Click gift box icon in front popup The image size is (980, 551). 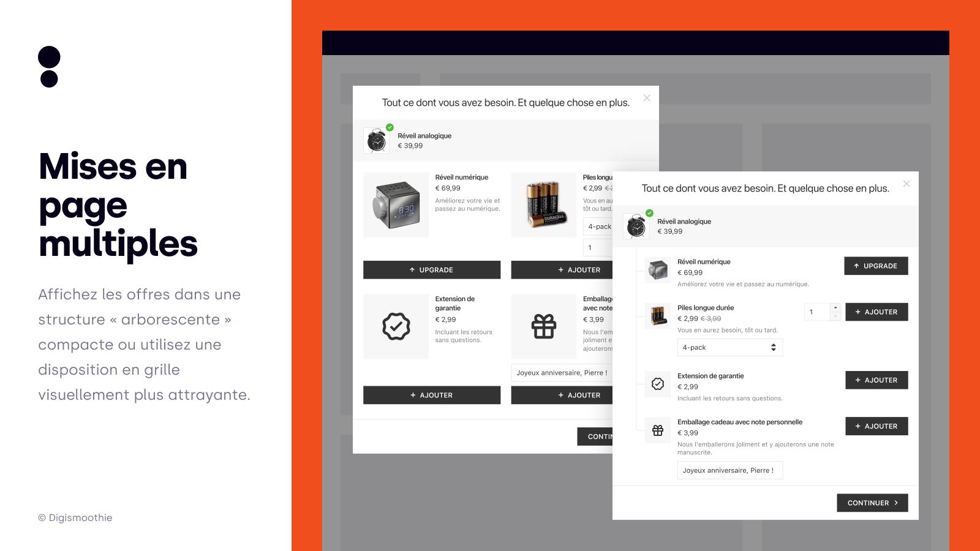658,430
